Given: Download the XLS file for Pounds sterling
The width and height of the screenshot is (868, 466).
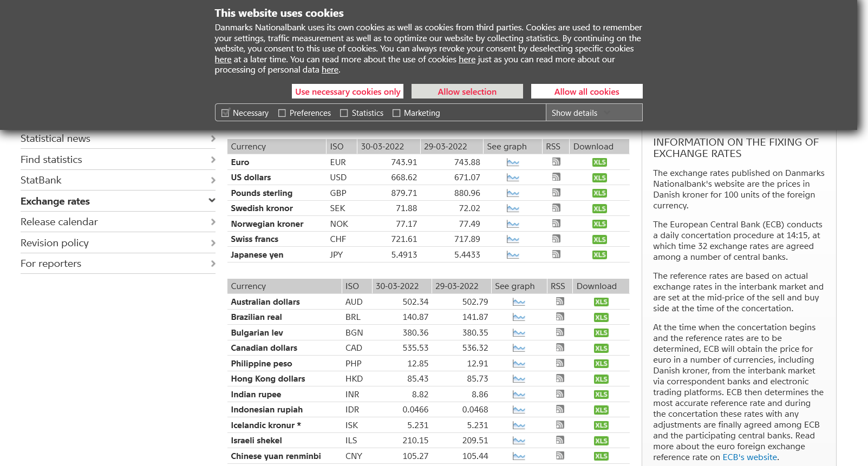Looking at the screenshot, I should coord(599,193).
